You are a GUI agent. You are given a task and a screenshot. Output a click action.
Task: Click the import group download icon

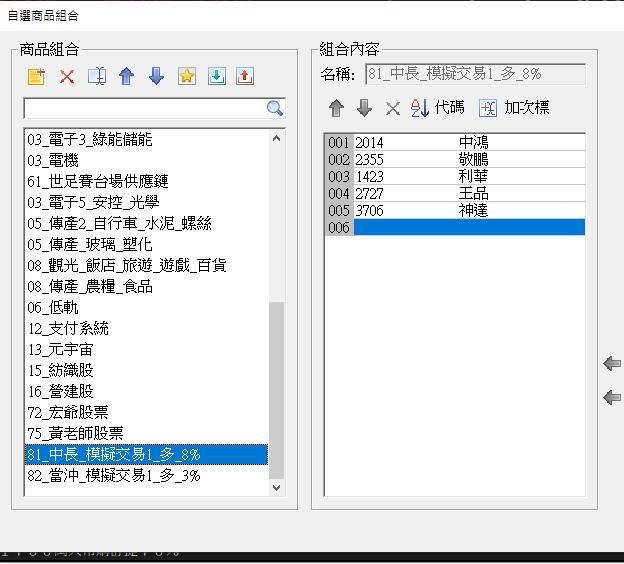coord(216,77)
